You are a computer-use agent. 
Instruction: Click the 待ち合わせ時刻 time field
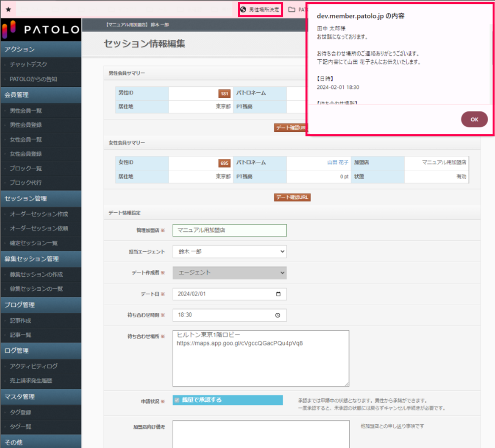coord(229,315)
